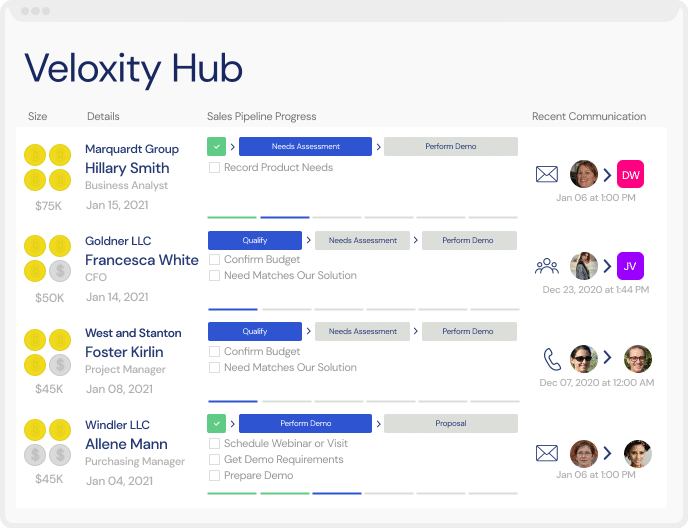
Task: Click the green completed stage check in Windler row
Action: [x=216, y=424]
